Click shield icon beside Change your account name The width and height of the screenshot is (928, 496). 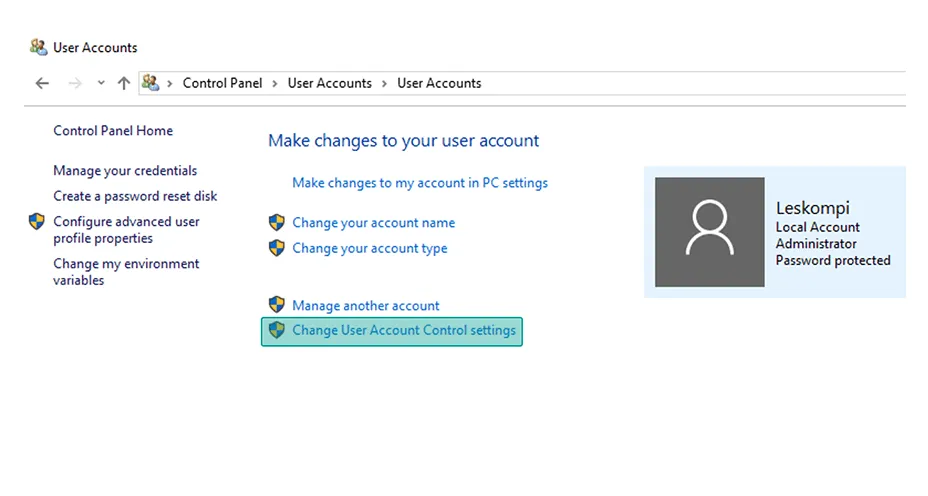tap(276, 223)
